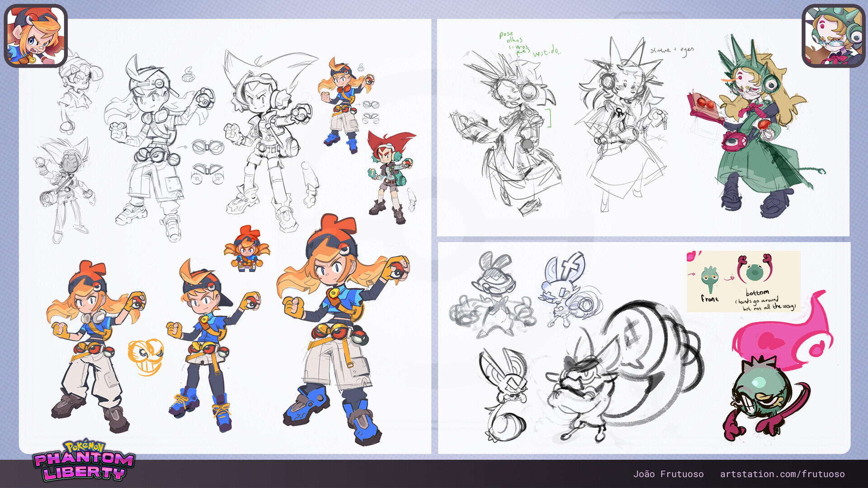Click the goggles design sketch beside the trainer
The image size is (868, 488).
click(207, 160)
